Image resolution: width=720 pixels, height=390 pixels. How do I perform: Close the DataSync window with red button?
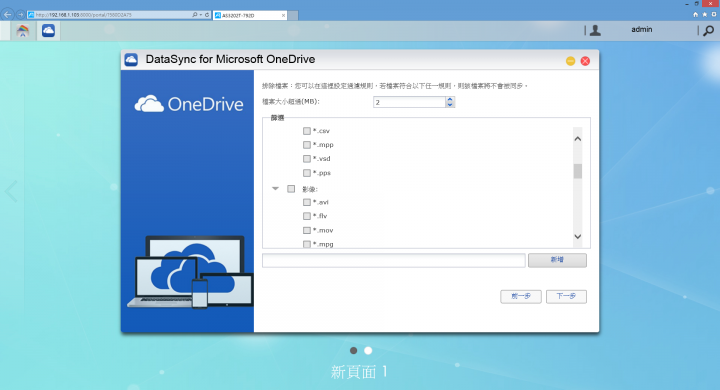pyautogui.click(x=585, y=61)
